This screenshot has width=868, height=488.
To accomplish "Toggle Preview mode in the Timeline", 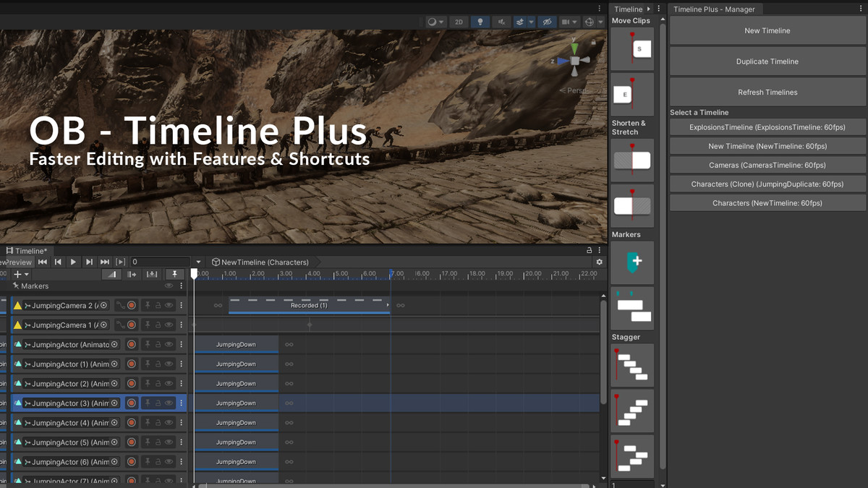I will 20,262.
